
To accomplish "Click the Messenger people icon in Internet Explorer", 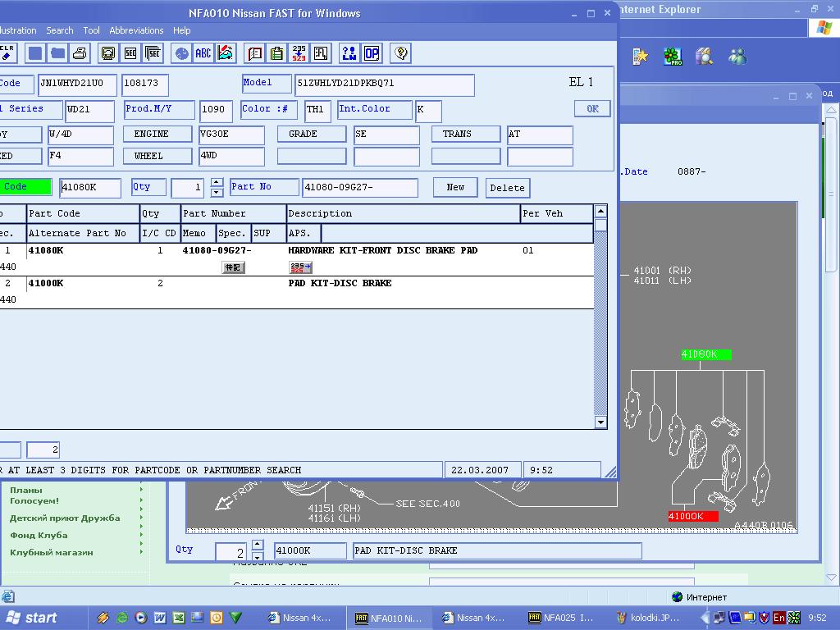I will 737,57.
